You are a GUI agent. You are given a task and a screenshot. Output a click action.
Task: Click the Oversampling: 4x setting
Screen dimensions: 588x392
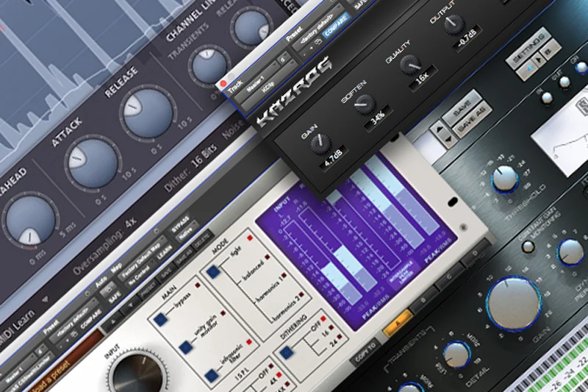[x=104, y=247]
